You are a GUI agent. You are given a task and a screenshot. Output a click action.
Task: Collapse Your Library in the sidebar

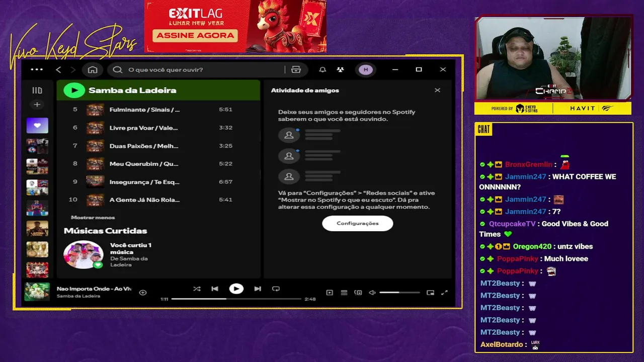click(x=37, y=90)
